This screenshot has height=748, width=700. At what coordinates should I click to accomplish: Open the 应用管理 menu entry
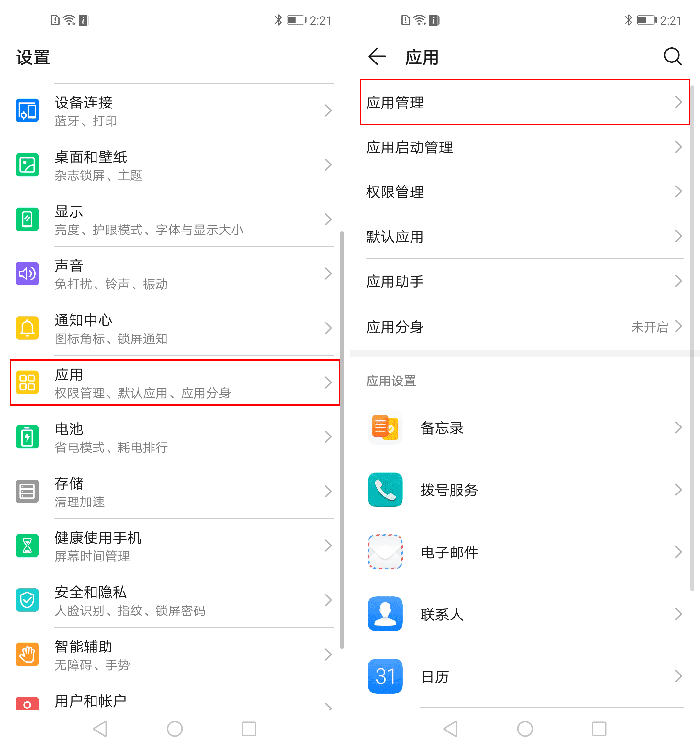pos(525,102)
